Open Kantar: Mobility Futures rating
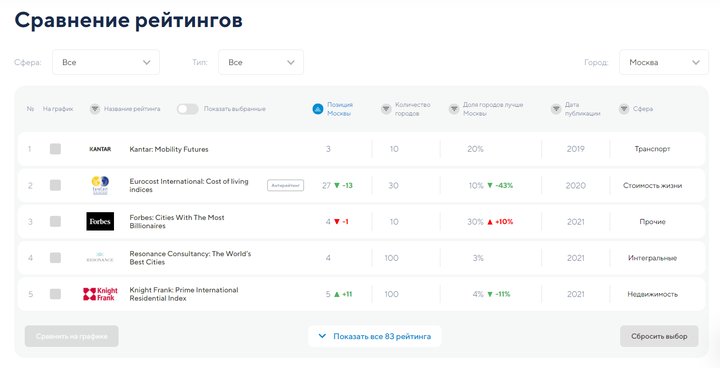This screenshot has width=720, height=368. tap(169, 149)
